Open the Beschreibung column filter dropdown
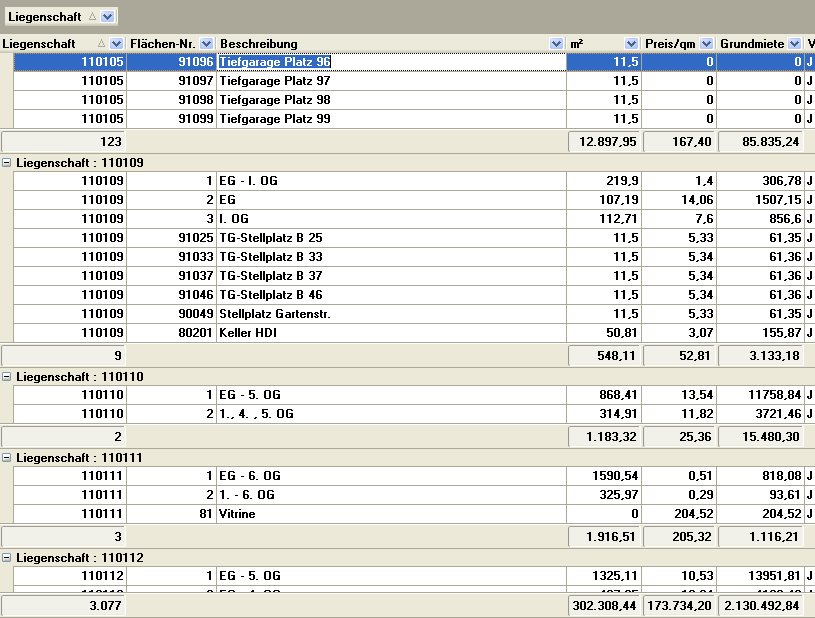This screenshot has height=618, width=815. (557, 44)
